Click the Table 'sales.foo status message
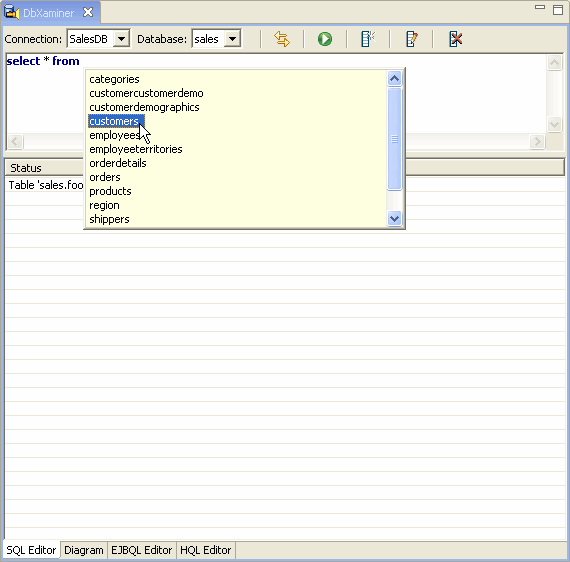The image size is (570, 562). pyautogui.click(x=46, y=185)
